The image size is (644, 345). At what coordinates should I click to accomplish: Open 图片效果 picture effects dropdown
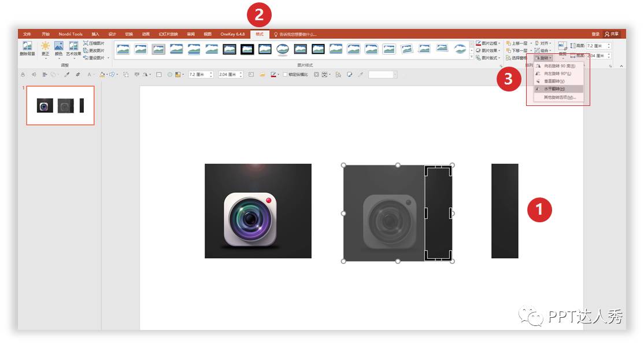click(488, 50)
